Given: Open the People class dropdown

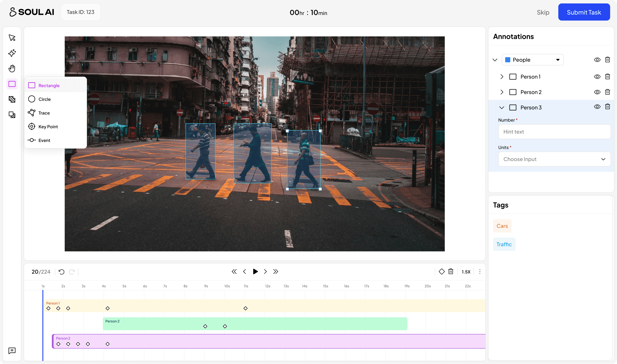Looking at the screenshot, I should click(x=533, y=60).
